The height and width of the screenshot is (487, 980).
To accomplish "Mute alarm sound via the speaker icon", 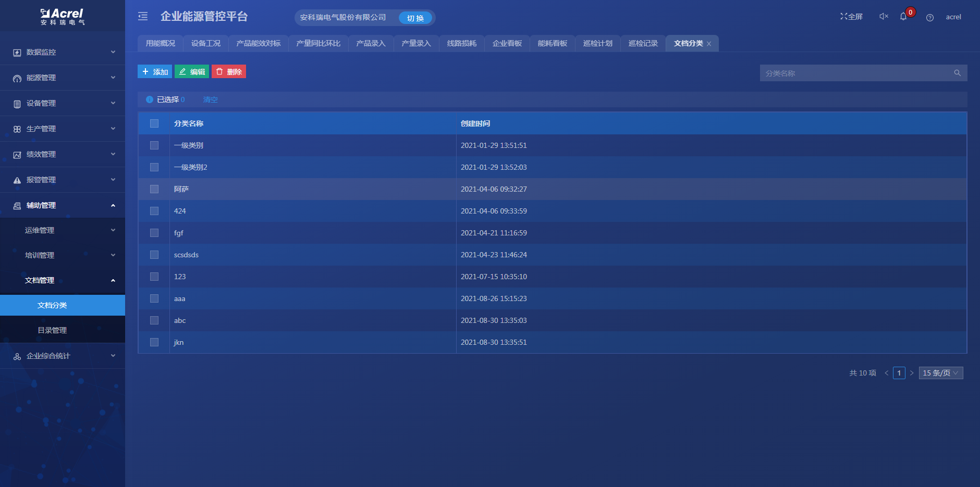I will (883, 17).
